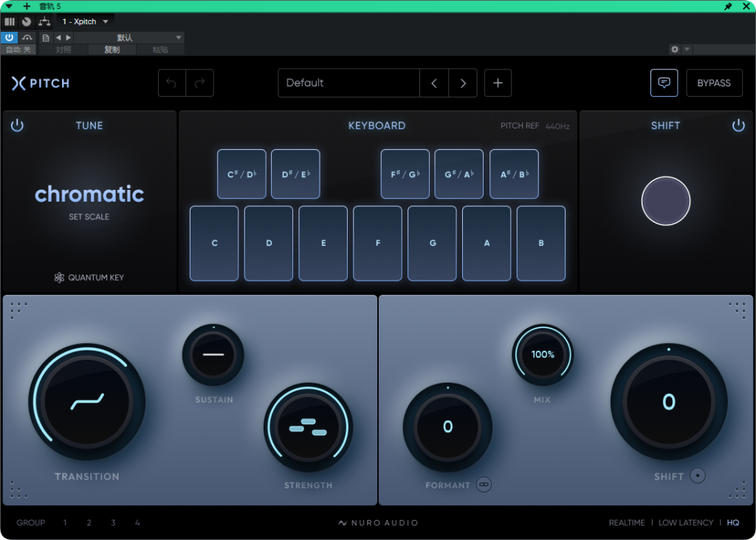Image resolution: width=756 pixels, height=540 pixels.
Task: Click the preset document icon in host bar
Action: [x=46, y=38]
